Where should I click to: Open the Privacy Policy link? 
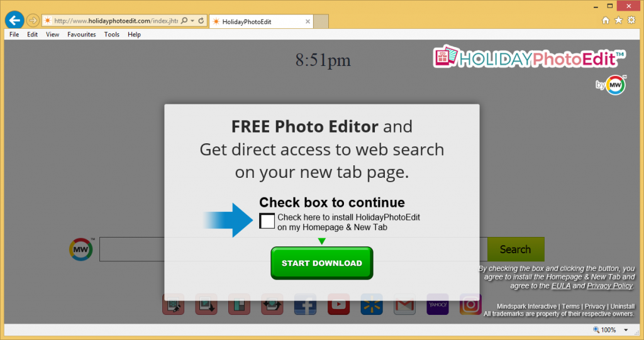tap(610, 286)
